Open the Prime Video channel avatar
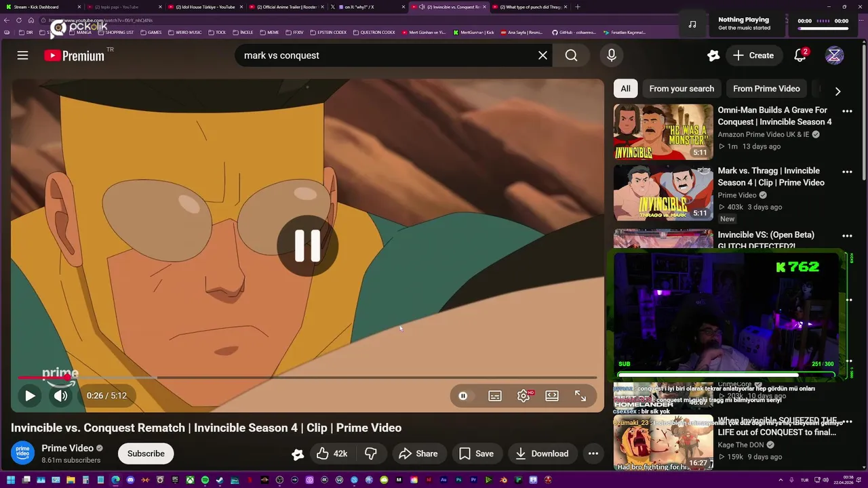 click(22, 453)
